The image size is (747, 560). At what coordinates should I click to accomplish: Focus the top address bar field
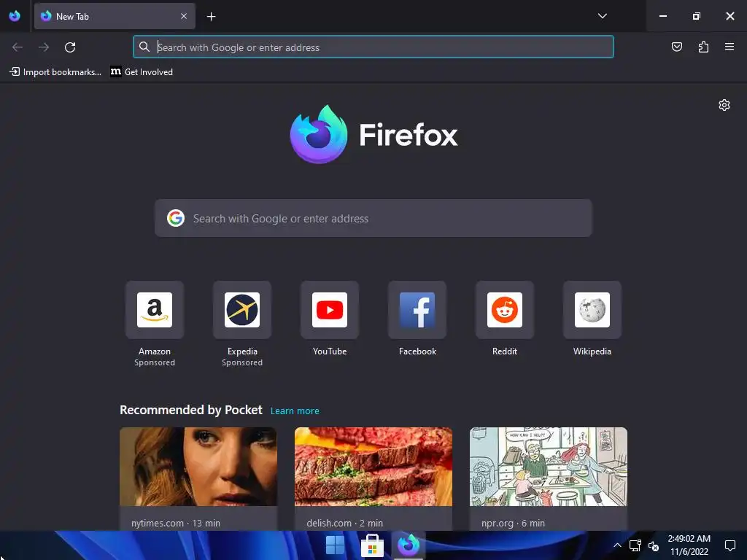pyautogui.click(x=373, y=47)
